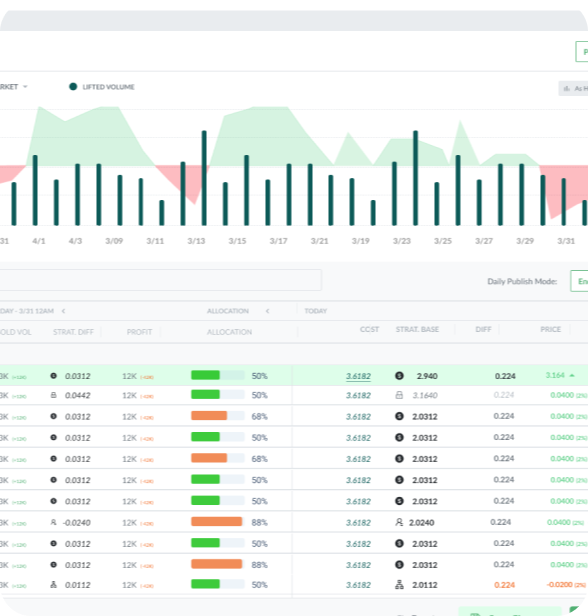Viewport: 588px width, 616px height.
Task: Click the search field above the table
Action: pyautogui.click(x=159, y=280)
